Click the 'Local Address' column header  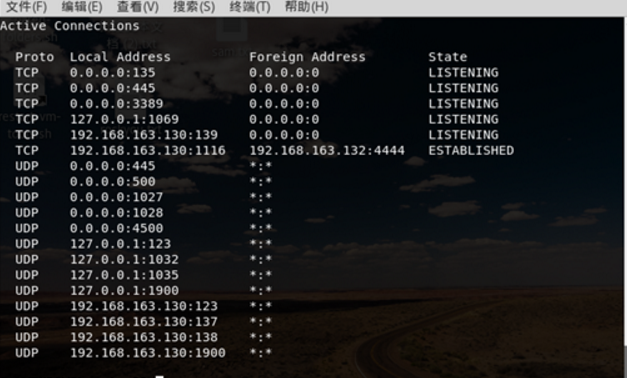[120, 57]
